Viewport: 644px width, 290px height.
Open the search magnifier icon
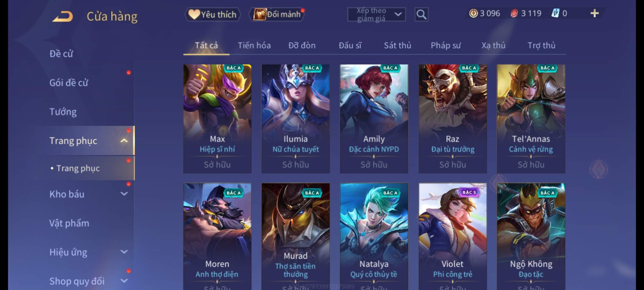tap(421, 15)
